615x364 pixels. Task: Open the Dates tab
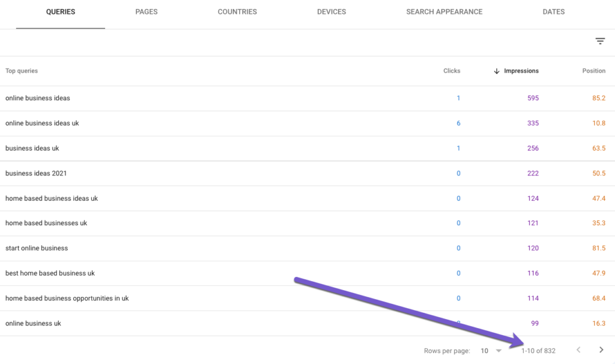553,12
